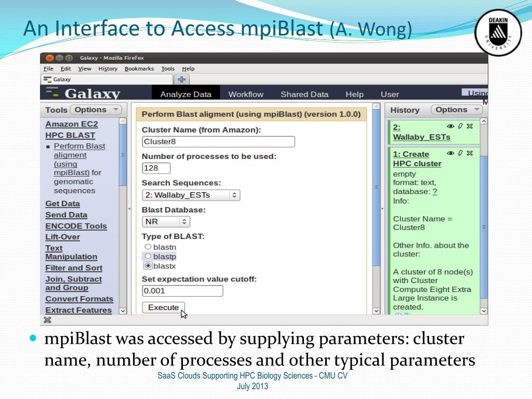This screenshot has height=399, width=532.
Task: Expand the Get Data tool section
Action: [x=62, y=204]
